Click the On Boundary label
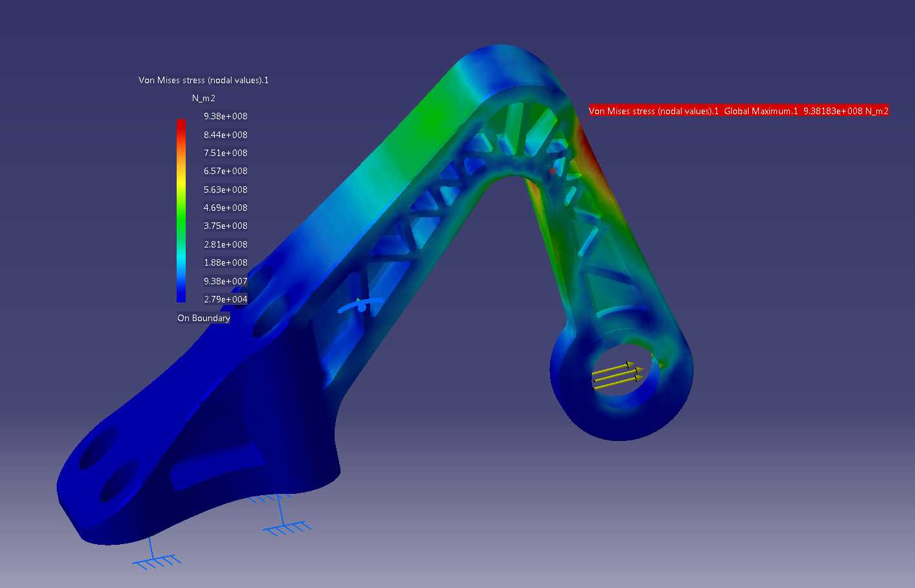The height and width of the screenshot is (588, 915). (x=203, y=318)
